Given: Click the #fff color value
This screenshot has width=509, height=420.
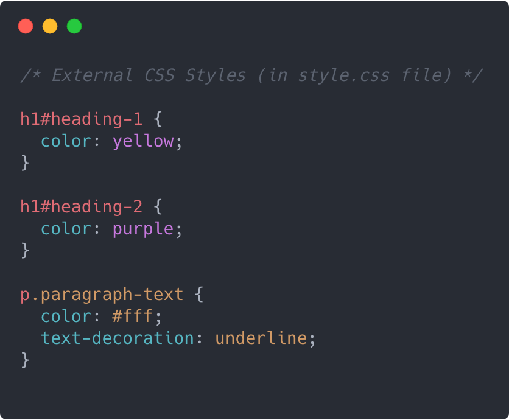Looking at the screenshot, I should (132, 316).
